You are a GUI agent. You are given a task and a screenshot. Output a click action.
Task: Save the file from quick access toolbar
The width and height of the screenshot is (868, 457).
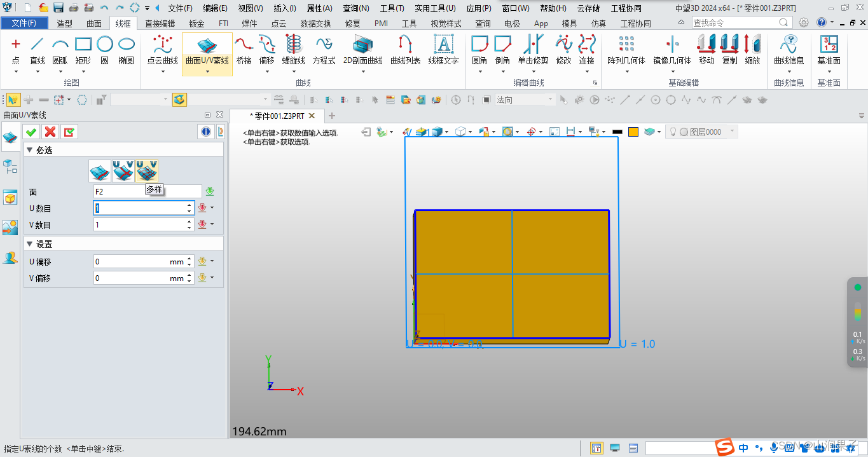tap(58, 8)
